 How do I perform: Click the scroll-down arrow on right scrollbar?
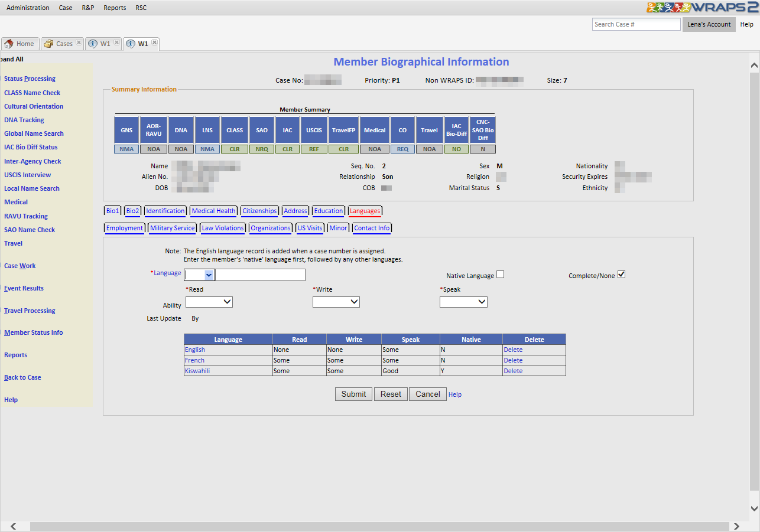point(753,508)
